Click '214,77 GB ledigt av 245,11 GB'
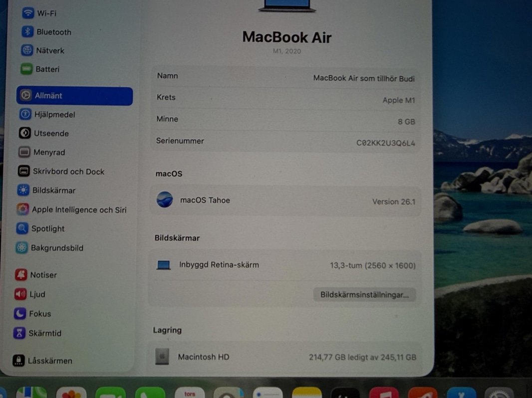Viewport: 532px width, 398px height. (362, 357)
